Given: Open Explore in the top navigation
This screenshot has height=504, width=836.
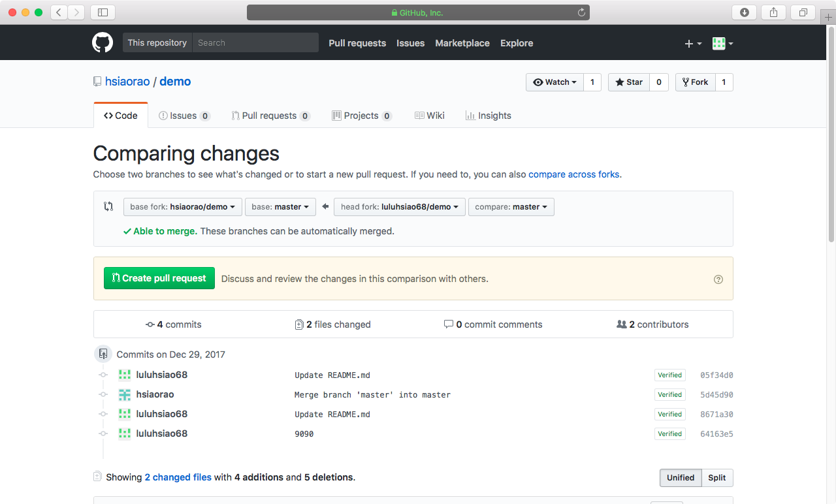Looking at the screenshot, I should (x=517, y=43).
